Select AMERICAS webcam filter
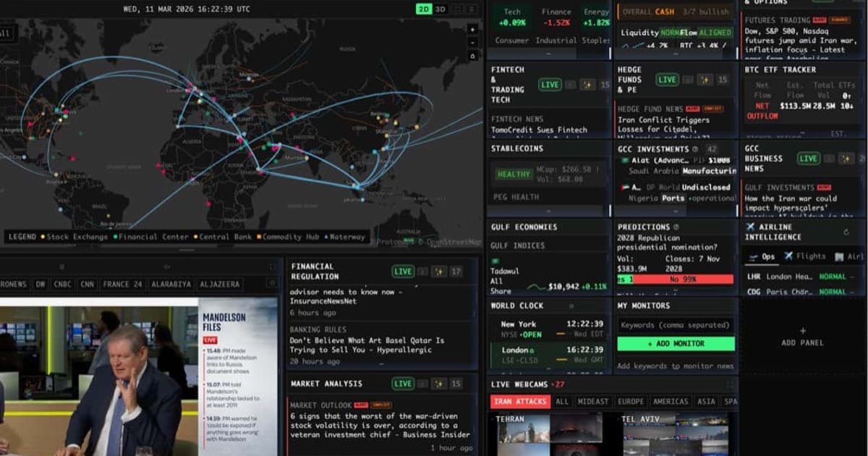 tap(671, 402)
